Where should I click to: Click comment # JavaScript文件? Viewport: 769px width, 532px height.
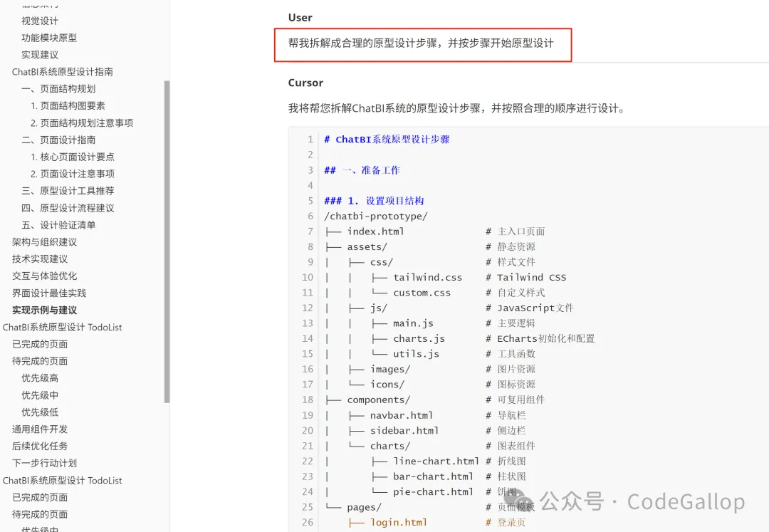[530, 308]
